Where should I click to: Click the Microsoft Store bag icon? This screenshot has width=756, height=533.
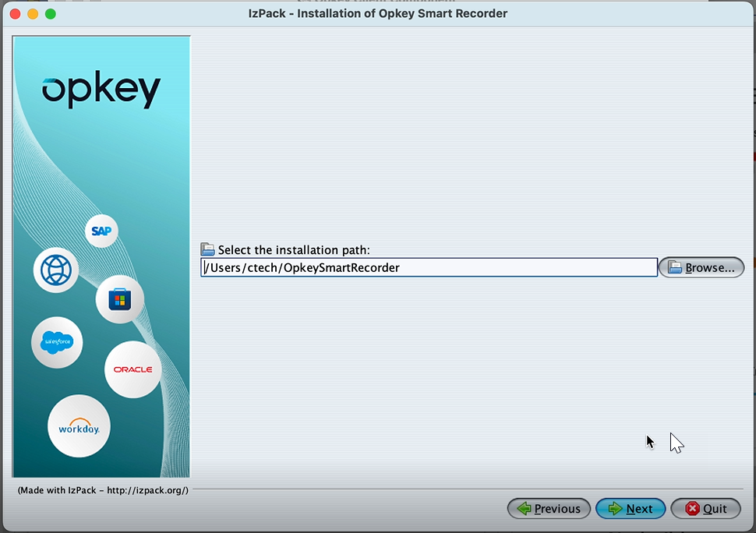coord(120,299)
